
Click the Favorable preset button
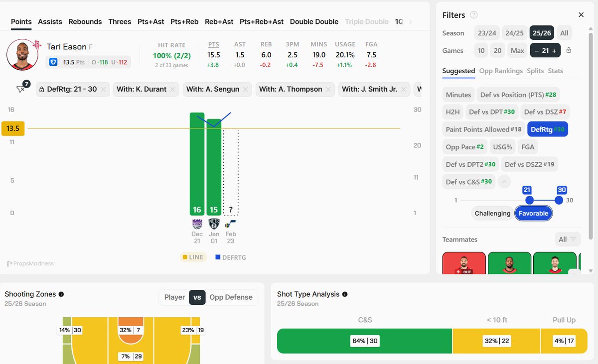[533, 213]
